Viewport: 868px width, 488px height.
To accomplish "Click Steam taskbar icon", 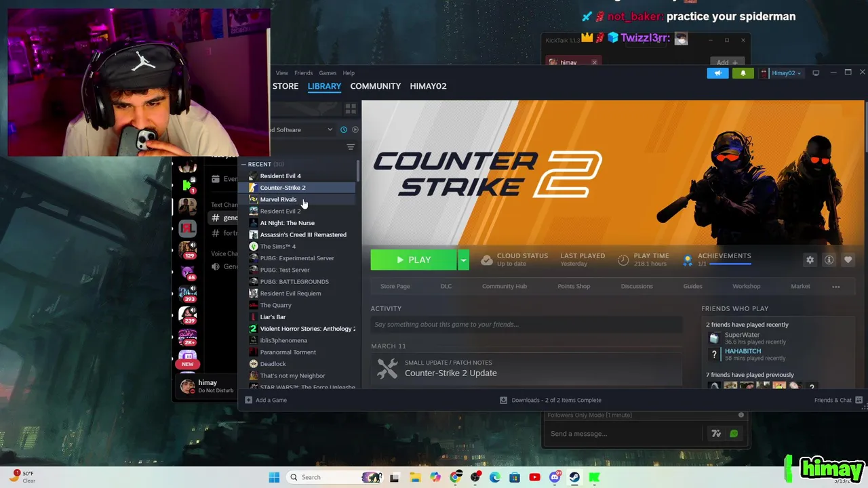I will click(x=574, y=477).
